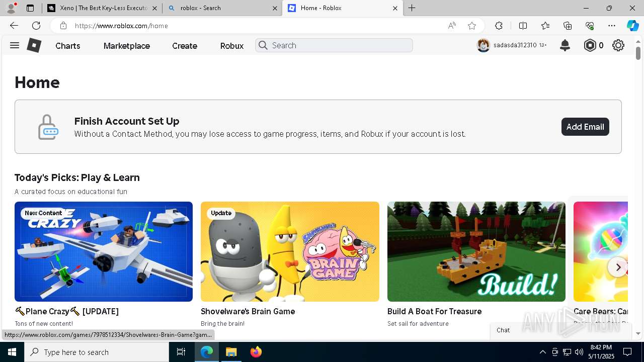
Task: Open Browser essentials heart icon
Action: (590, 26)
